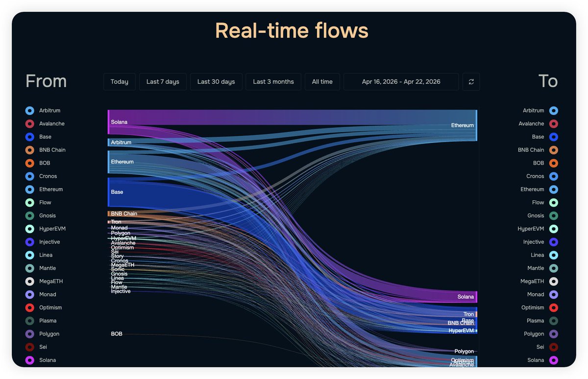Toggle Arbitrum circle in From list
This screenshot has height=379, width=588.
pyautogui.click(x=30, y=111)
